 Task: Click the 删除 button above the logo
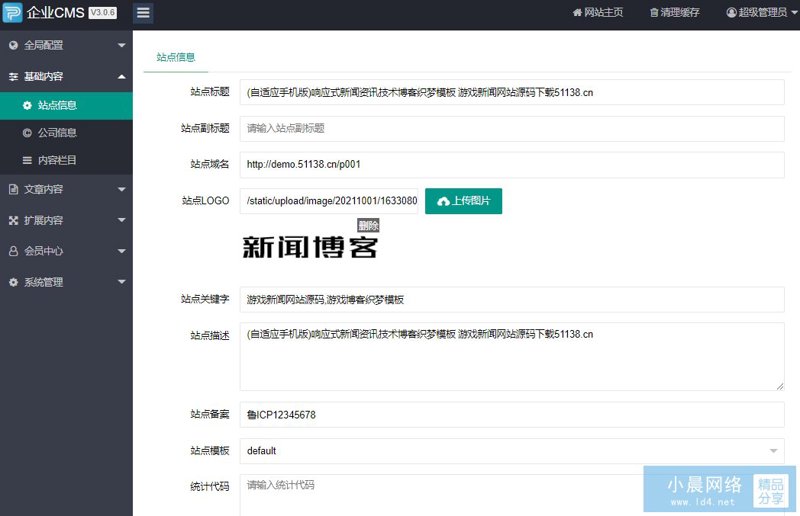click(x=368, y=225)
